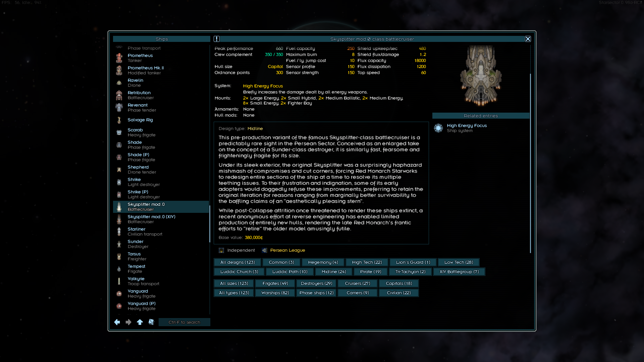This screenshot has width=644, height=362.
Task: Click the Persean League faction flag icon
Action: tap(265, 250)
